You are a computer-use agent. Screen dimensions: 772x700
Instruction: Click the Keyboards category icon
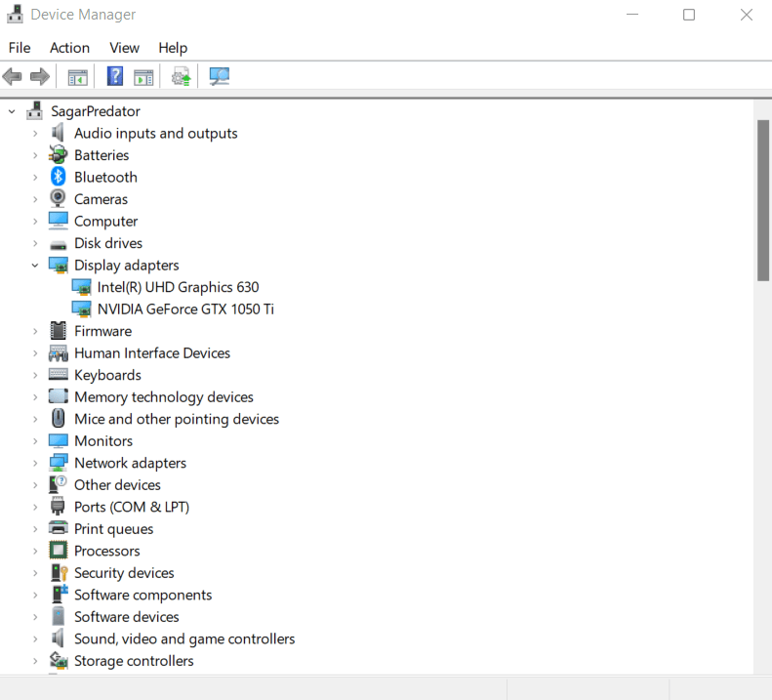click(59, 374)
